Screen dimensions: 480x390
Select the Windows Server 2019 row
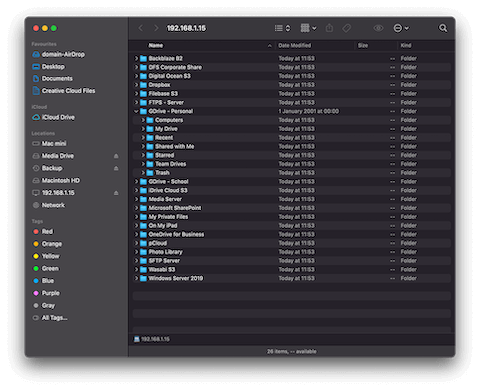[x=292, y=278]
